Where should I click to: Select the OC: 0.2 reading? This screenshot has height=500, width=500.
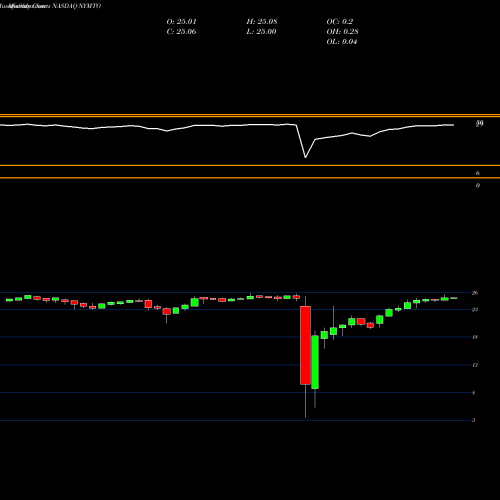click(340, 22)
